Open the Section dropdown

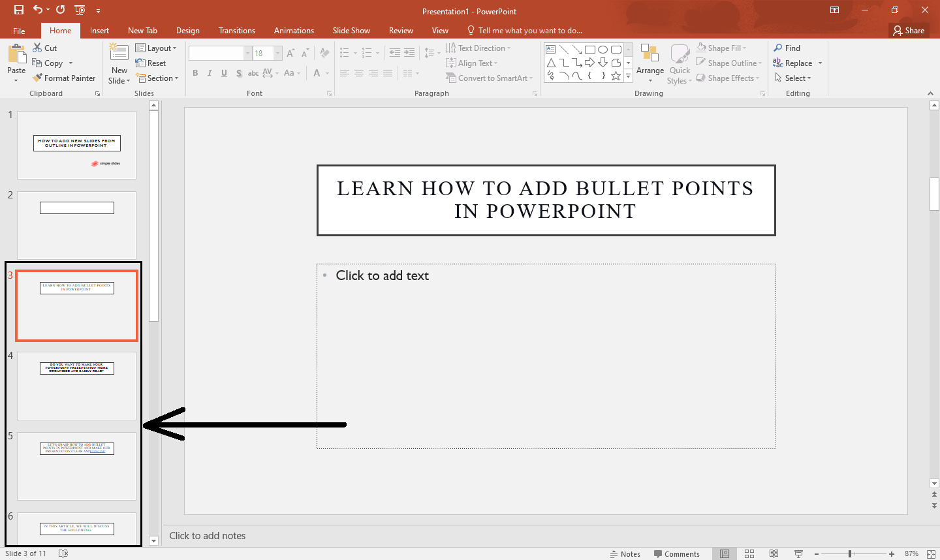click(x=157, y=78)
